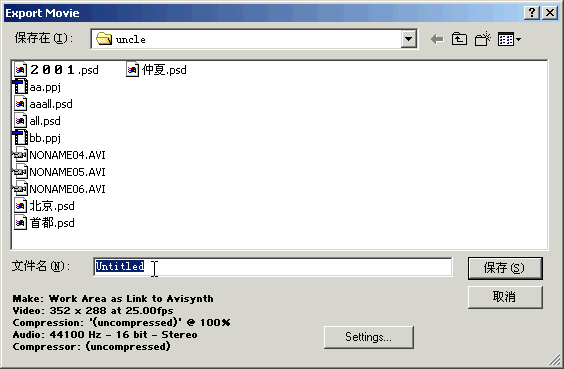Open export Settings... dialog

(x=369, y=337)
